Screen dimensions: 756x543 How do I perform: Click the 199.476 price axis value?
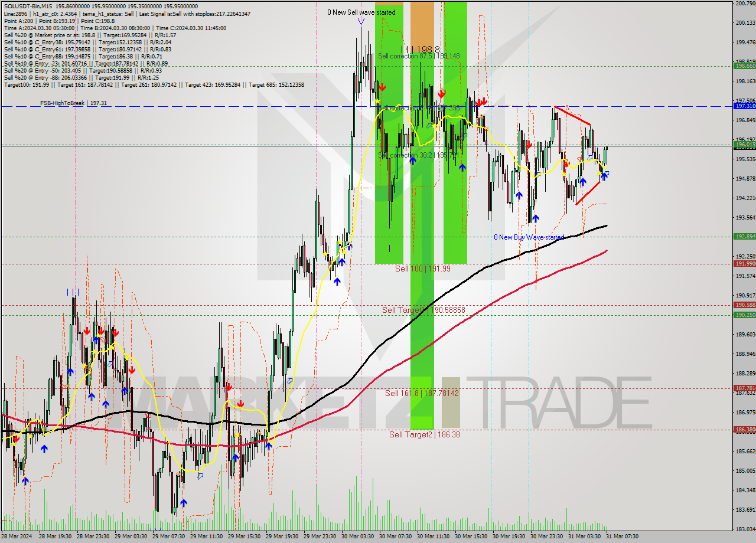point(745,42)
